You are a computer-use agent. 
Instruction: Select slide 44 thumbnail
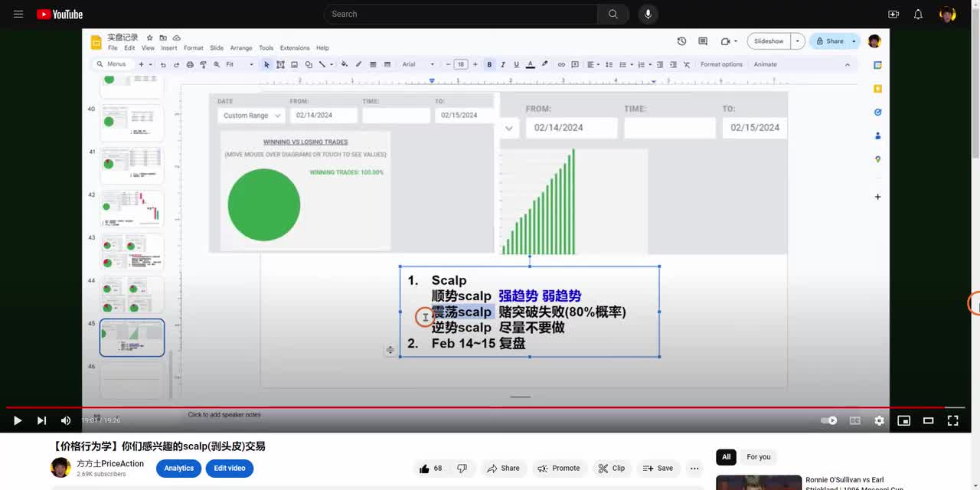(x=132, y=295)
